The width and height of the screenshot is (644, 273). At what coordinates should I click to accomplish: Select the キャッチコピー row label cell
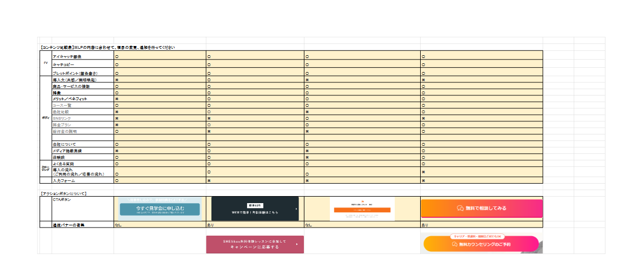82,64
